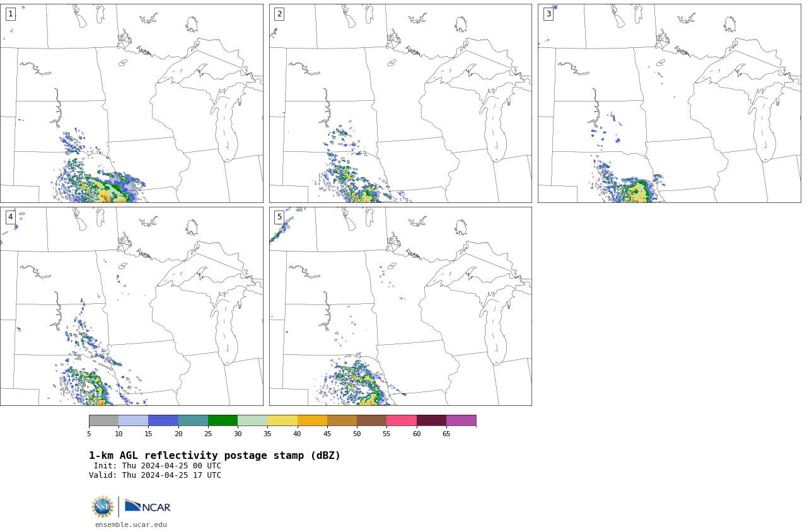The image size is (807, 532).
Task: Open ensemble member 5 reflectivity map
Action: (400, 306)
